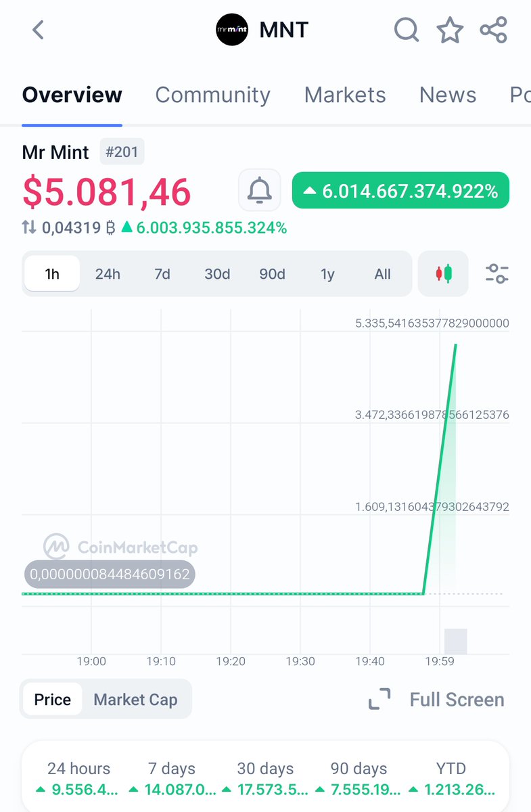Tap the back arrow icon
This screenshot has height=812, width=531.
[x=39, y=30]
